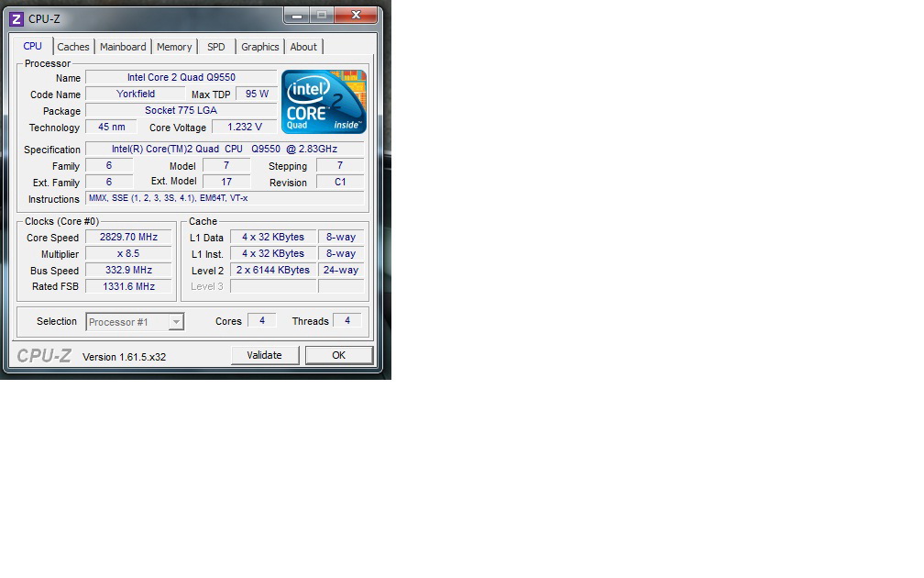Click the Cores count value
Viewport: 924px width, 578px height.
tap(262, 320)
